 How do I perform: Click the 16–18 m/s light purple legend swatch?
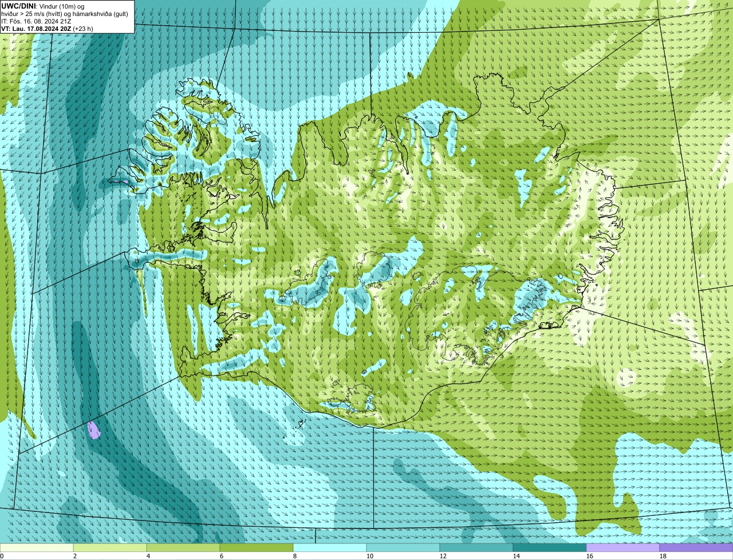623,548
